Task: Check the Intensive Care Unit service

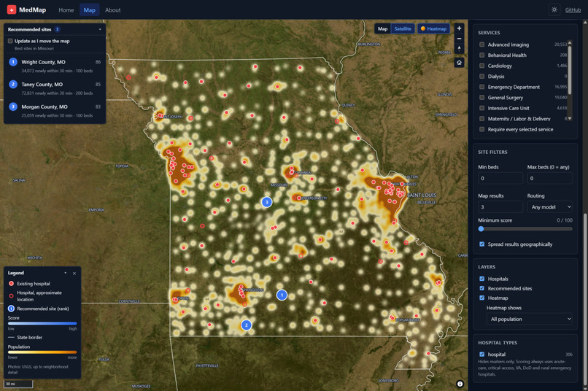Action: point(482,108)
